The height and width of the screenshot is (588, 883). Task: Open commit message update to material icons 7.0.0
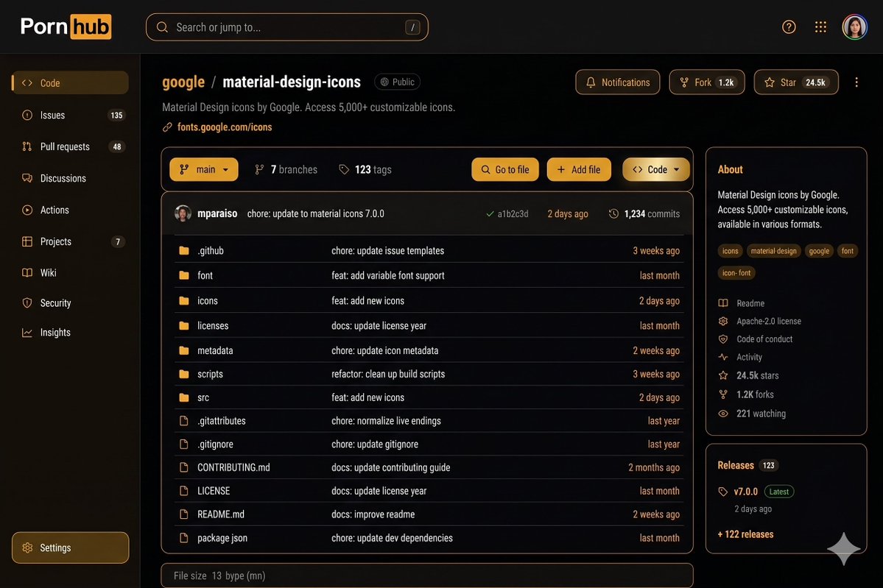[x=315, y=214]
